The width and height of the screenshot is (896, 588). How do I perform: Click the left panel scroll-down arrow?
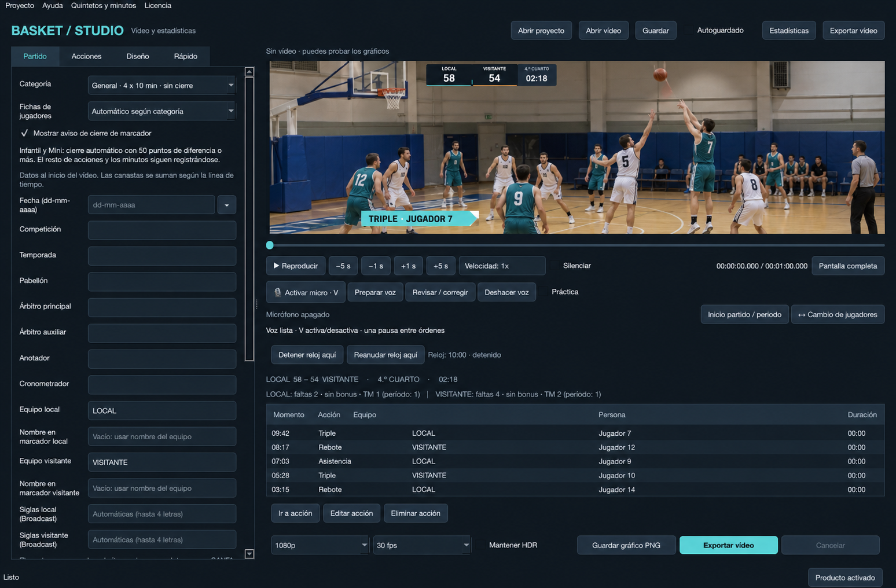pyautogui.click(x=249, y=554)
